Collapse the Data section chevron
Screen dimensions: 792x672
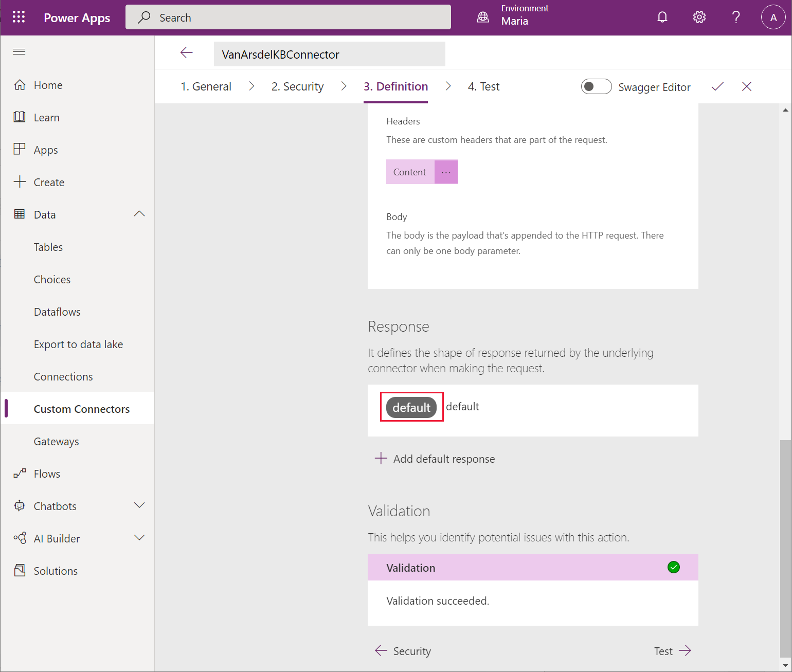139,214
